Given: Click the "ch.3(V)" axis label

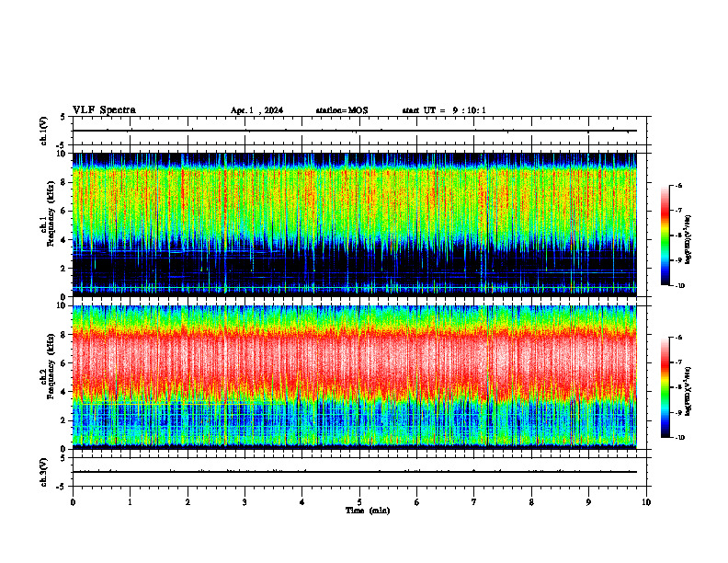Looking at the screenshot, I should click(x=44, y=472).
